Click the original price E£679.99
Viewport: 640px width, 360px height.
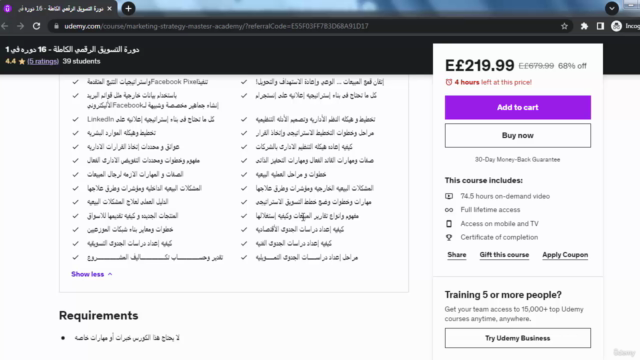tap(536, 66)
